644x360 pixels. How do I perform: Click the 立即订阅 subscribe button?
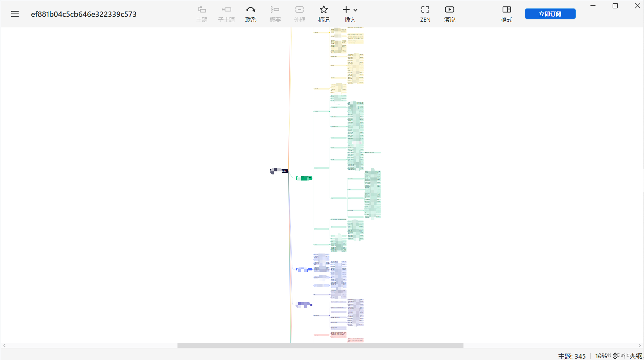point(550,14)
